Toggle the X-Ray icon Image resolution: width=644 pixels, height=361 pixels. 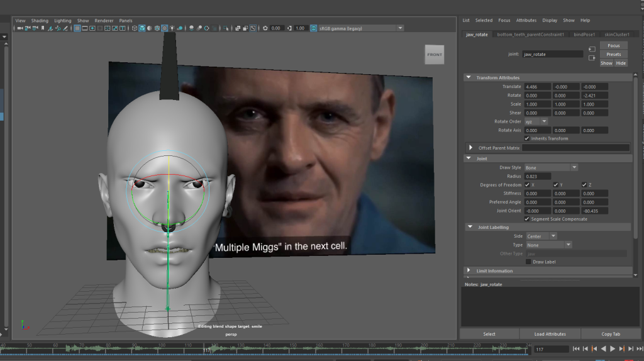pyautogui.click(x=238, y=28)
